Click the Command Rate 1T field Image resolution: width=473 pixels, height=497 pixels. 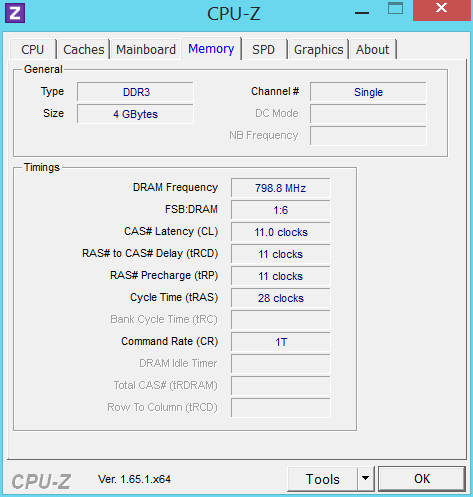(281, 342)
